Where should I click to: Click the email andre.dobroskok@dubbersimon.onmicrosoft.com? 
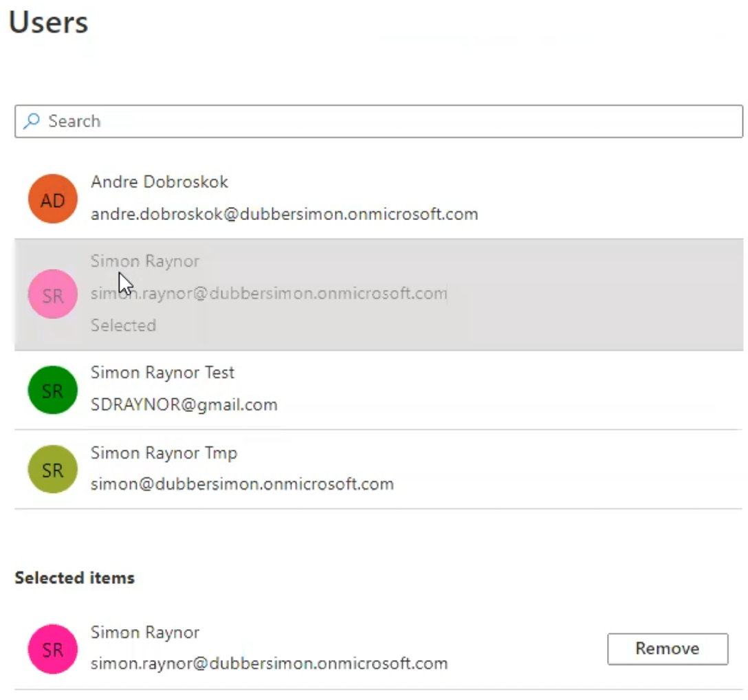(284, 214)
